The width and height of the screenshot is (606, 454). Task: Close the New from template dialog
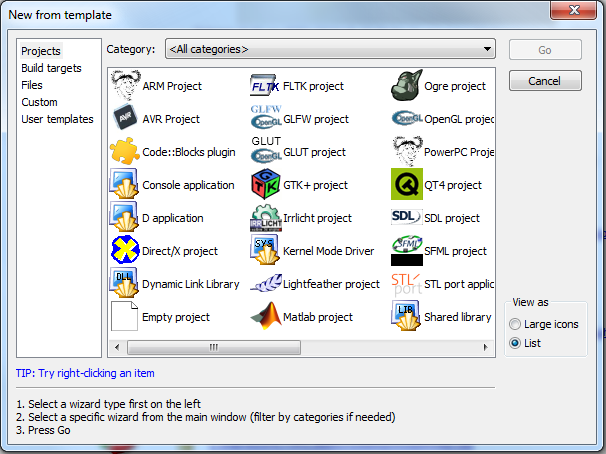[x=574, y=10]
